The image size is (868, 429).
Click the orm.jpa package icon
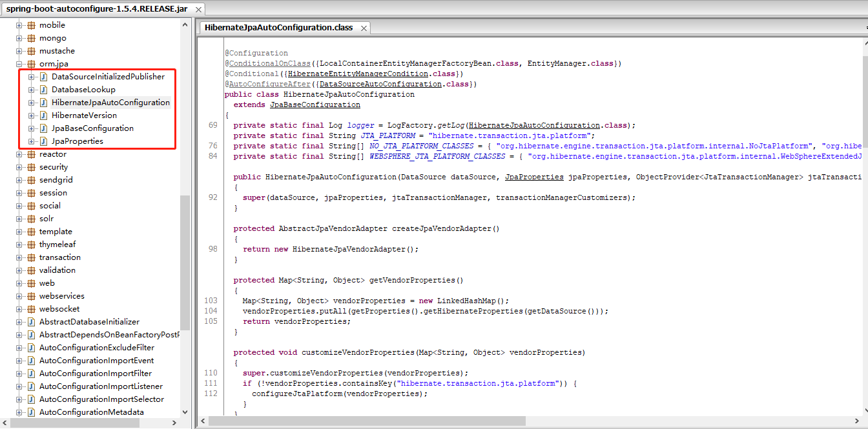(x=31, y=64)
